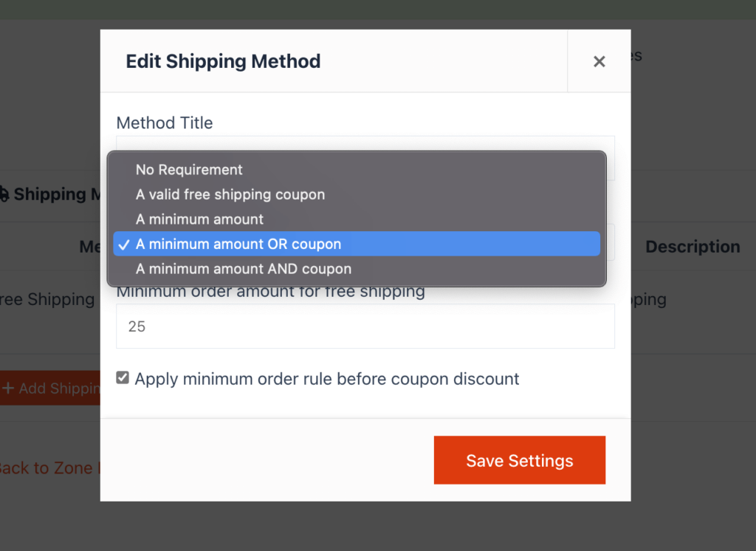Click the Save Settings button
The width and height of the screenshot is (756, 551).
point(520,460)
